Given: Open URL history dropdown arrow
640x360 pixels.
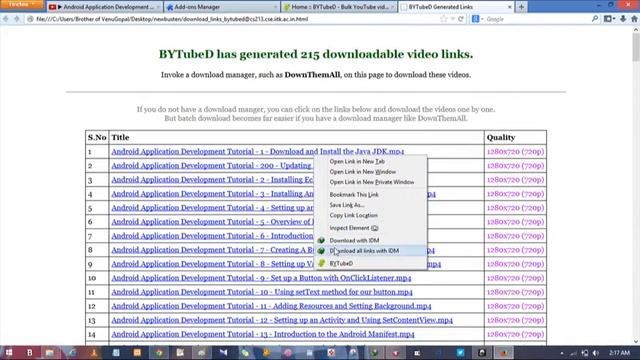Looking at the screenshot, I should click(x=452, y=19).
